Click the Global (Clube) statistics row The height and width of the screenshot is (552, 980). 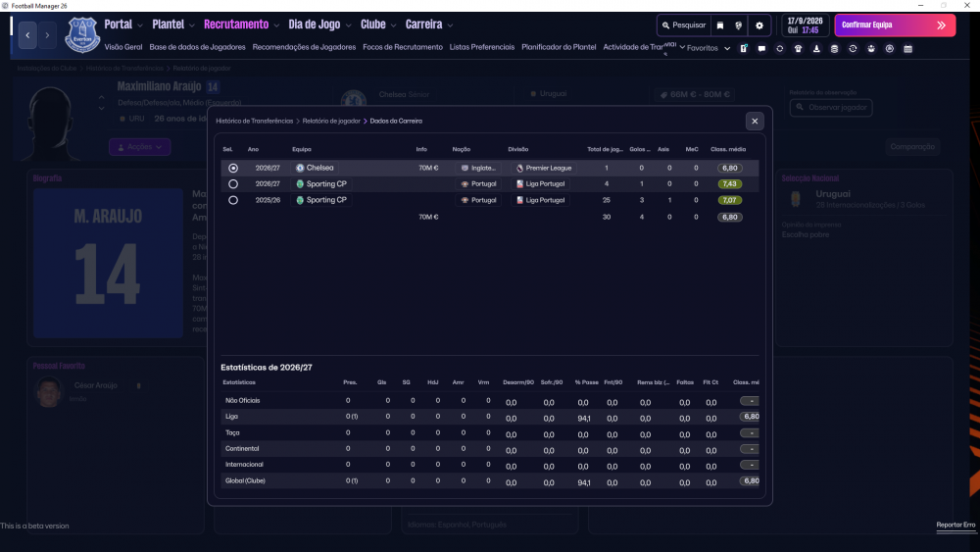(x=490, y=481)
